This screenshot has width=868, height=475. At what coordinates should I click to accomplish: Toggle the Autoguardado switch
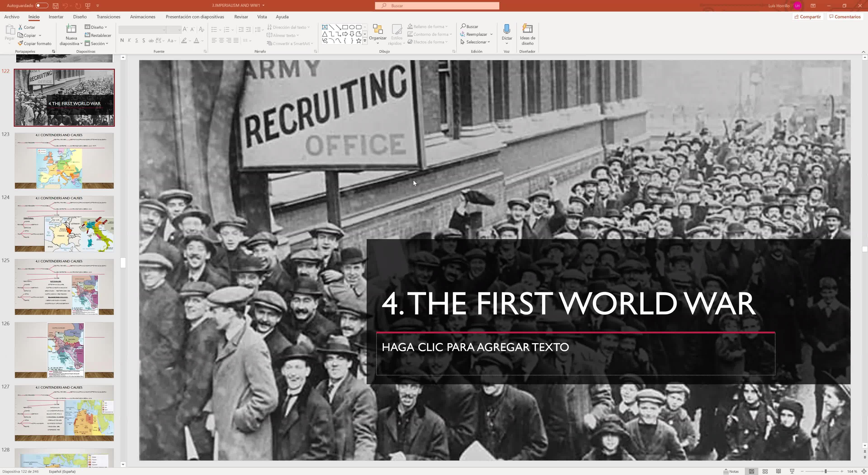click(41, 6)
